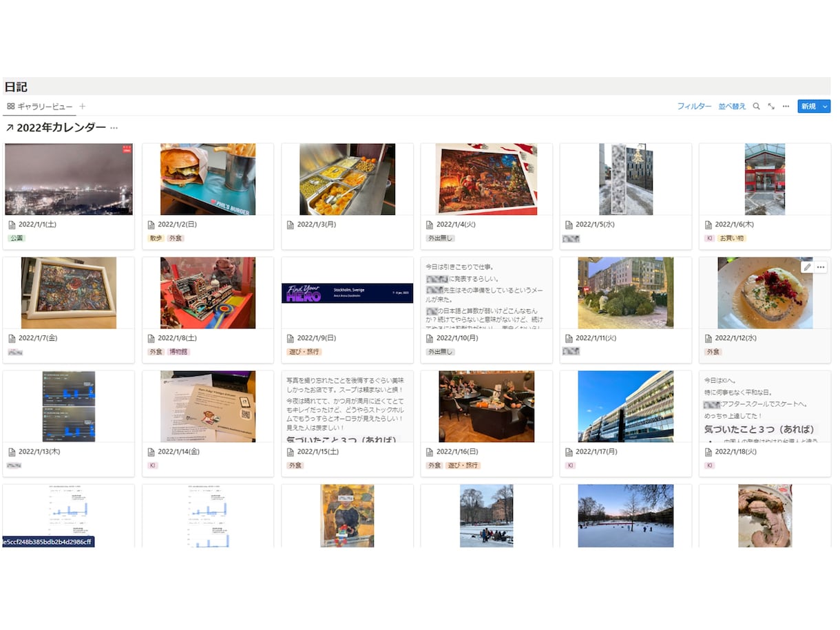Open database as full page via expand arrows
Screen dimensions: 840x630
771,106
